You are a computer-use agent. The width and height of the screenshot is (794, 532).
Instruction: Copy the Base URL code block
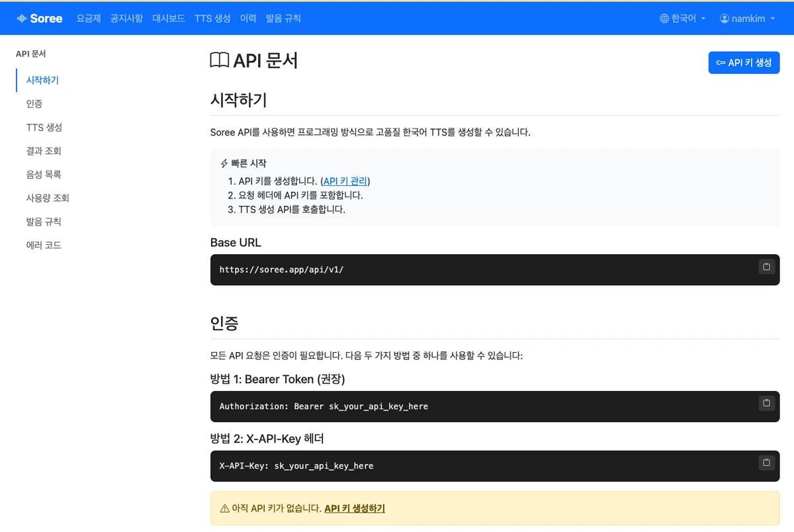[766, 267]
